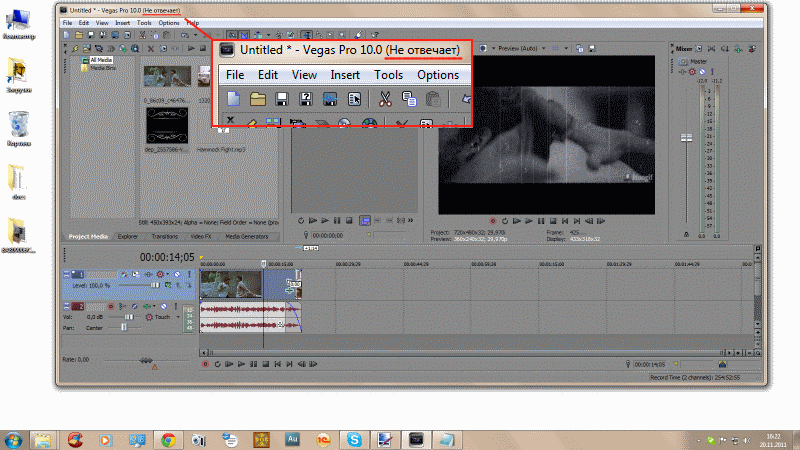Image resolution: width=800 pixels, height=450 pixels.
Task: Toggle Enable Snapping in main toolbar
Action: click(232, 35)
